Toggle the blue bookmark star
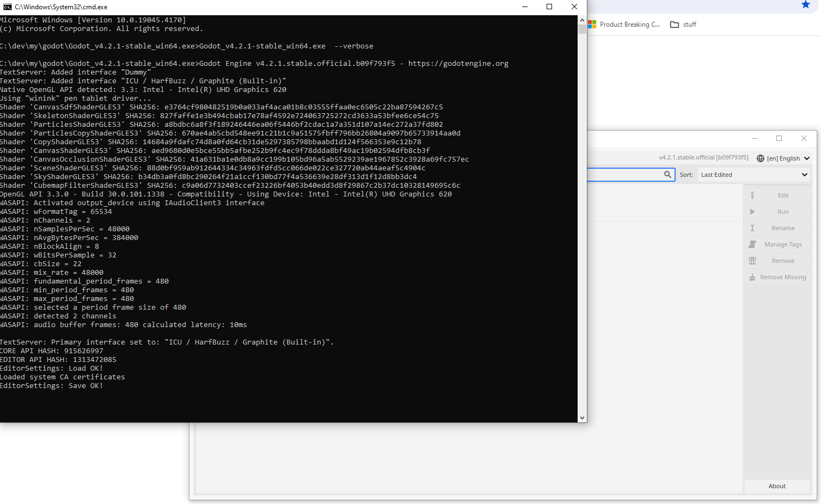Image resolution: width=821 pixels, height=504 pixels. click(x=805, y=5)
